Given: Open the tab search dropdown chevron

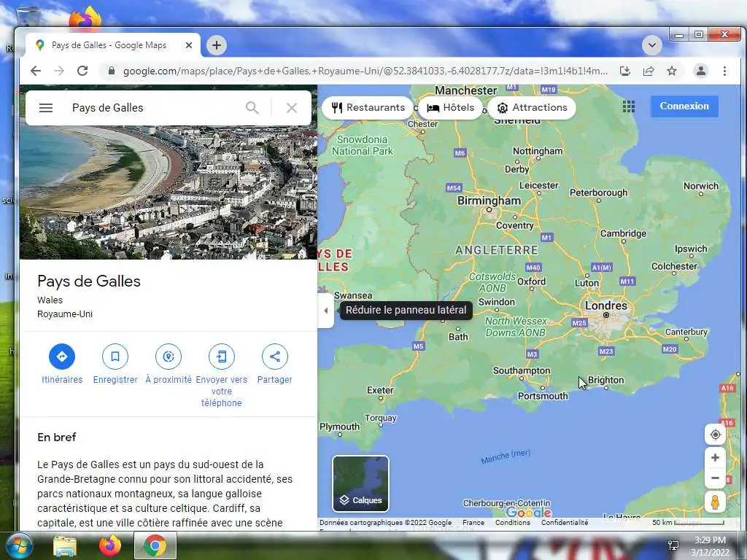Looking at the screenshot, I should tap(652, 45).
